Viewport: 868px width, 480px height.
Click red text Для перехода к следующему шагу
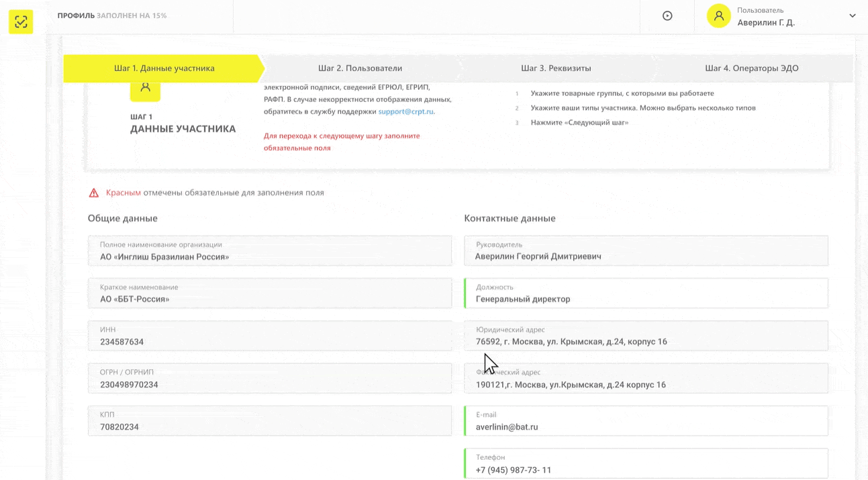point(342,142)
